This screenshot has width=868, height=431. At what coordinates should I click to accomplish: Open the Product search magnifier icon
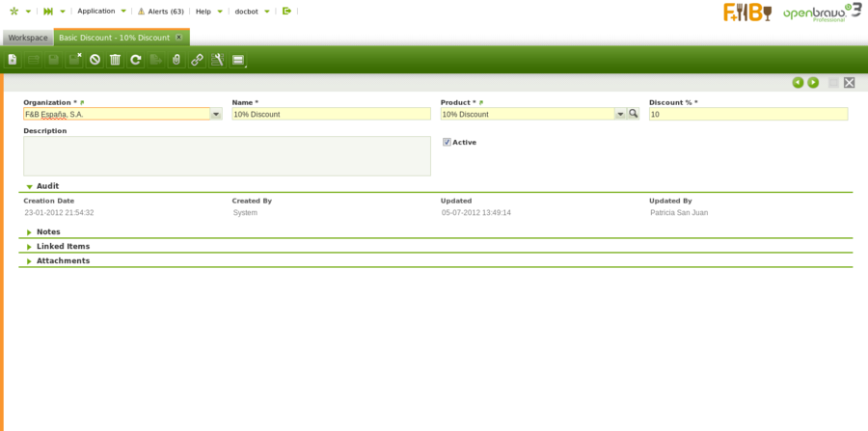[x=634, y=114]
